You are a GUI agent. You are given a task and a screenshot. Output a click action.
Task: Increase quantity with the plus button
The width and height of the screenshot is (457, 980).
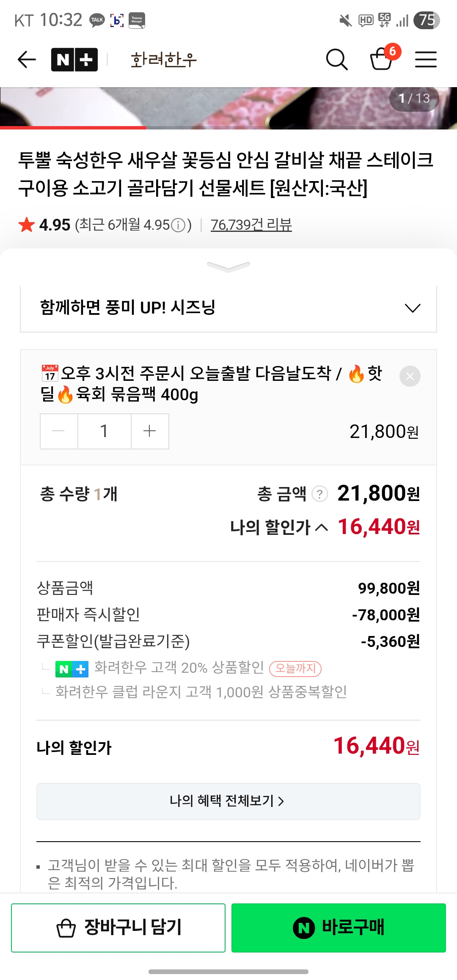click(x=150, y=431)
